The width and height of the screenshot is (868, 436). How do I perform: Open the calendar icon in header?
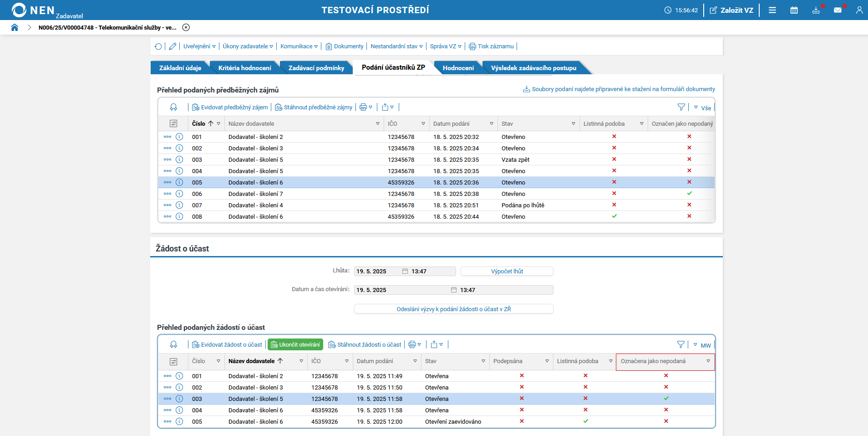click(x=794, y=10)
